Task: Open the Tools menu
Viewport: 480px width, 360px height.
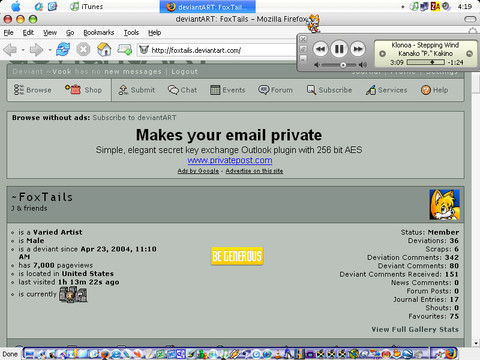Action: tap(131, 32)
